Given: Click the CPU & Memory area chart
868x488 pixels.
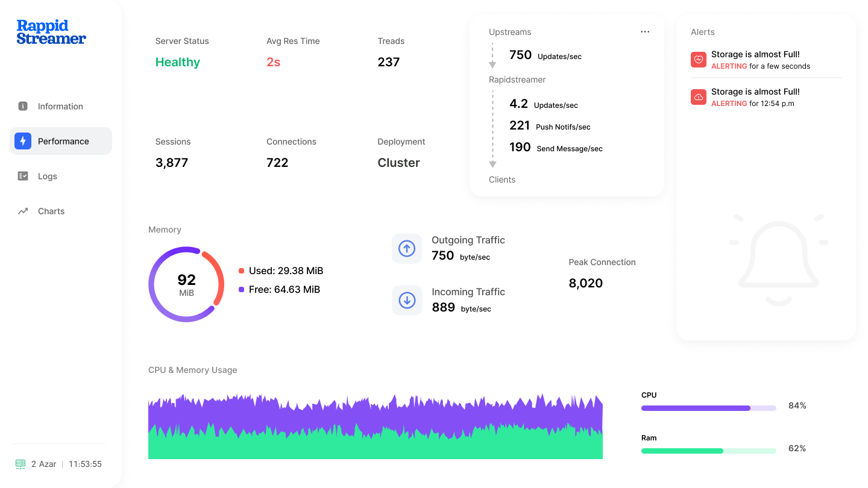Looking at the screenshot, I should click(x=375, y=427).
